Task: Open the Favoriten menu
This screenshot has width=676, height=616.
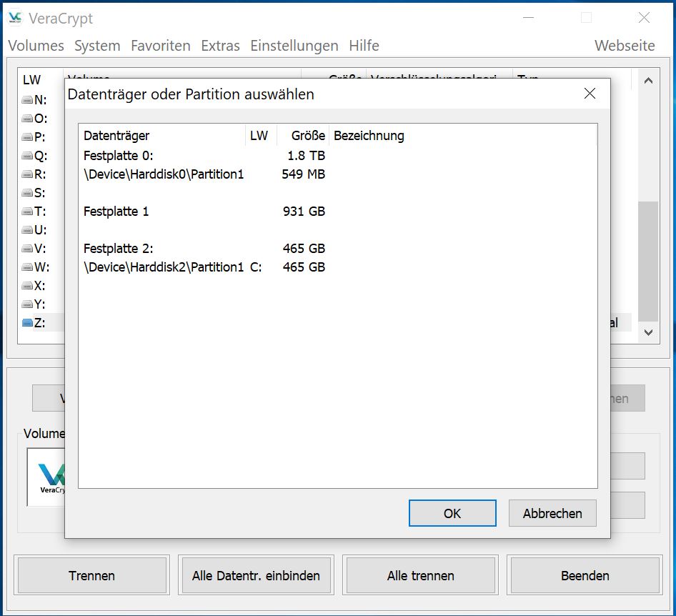Action: pyautogui.click(x=160, y=46)
